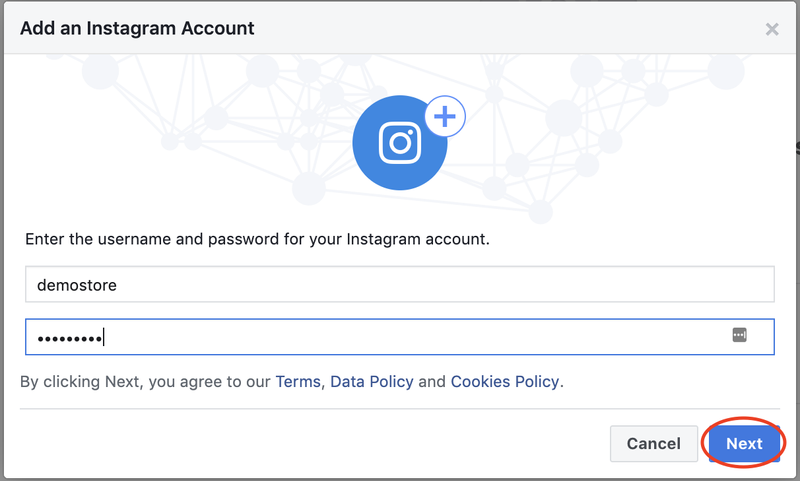Click the plus badge on Instagram logo
Screen dimensions: 800x481
445,118
